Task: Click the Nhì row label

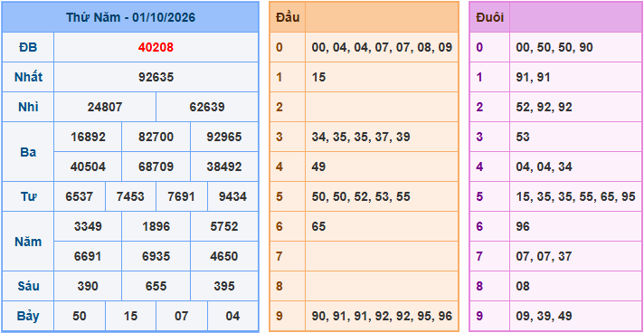Action: coord(28,107)
